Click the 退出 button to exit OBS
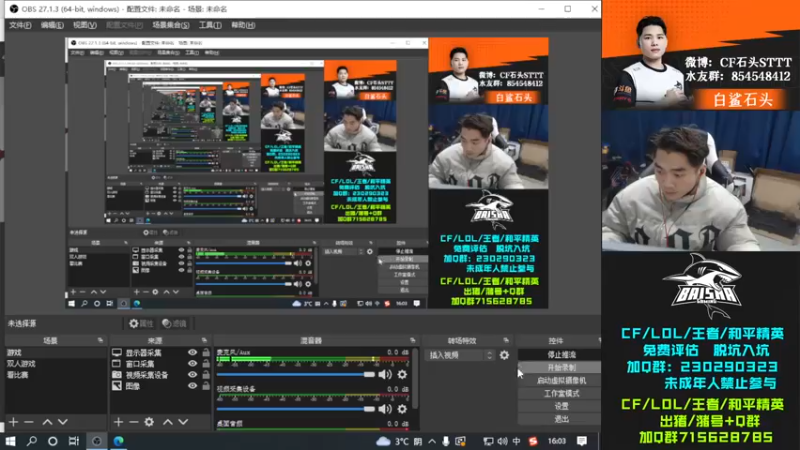The width and height of the screenshot is (800, 450). coord(561,419)
